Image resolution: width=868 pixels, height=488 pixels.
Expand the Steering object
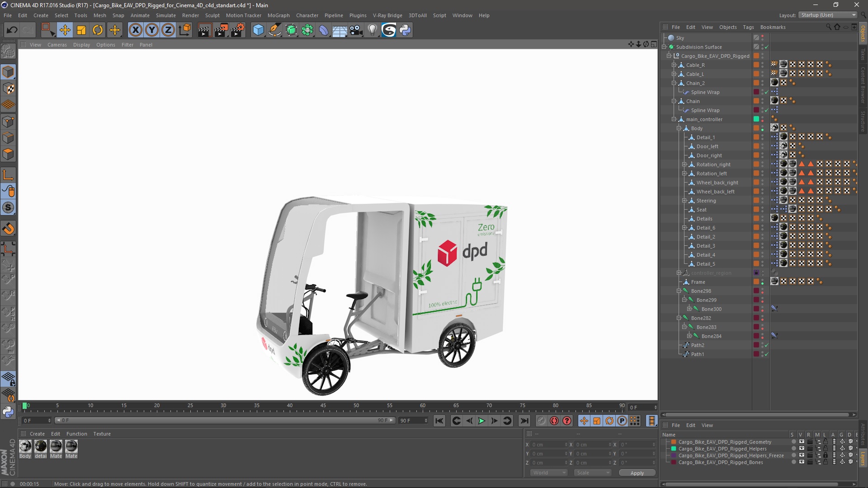pos(684,201)
